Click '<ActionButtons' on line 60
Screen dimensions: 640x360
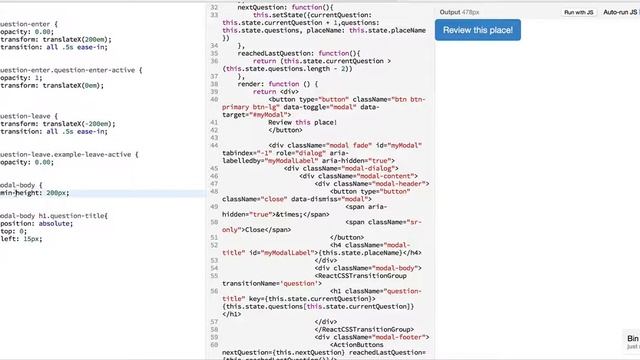tap(357, 345)
